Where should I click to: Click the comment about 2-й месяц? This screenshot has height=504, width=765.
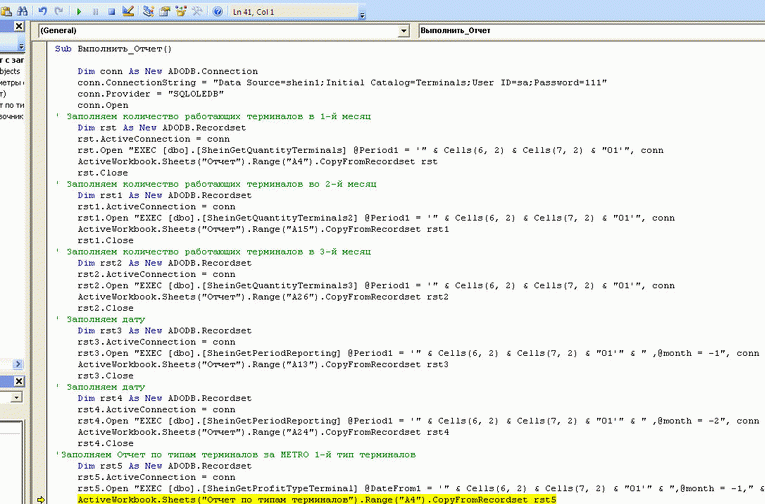(216, 184)
